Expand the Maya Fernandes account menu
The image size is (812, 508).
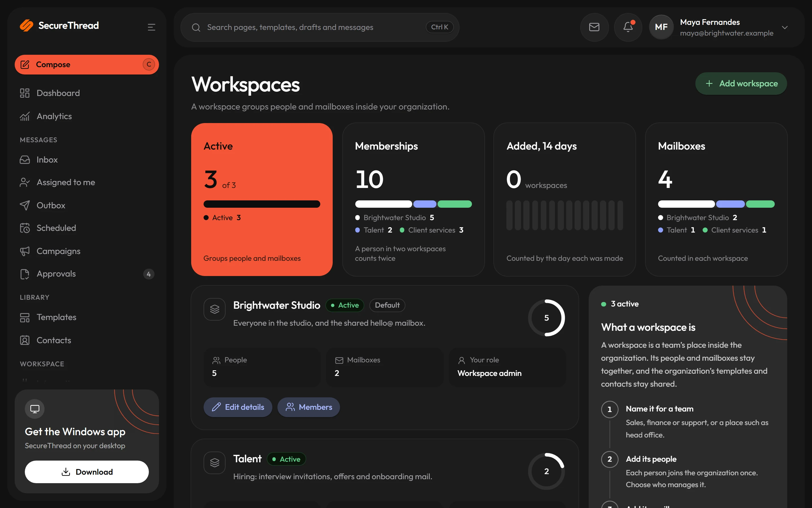(x=784, y=28)
